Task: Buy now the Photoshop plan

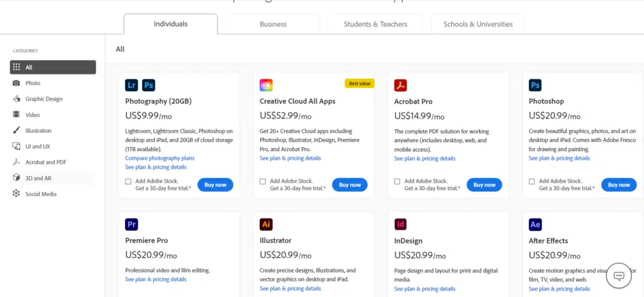Action: click(619, 185)
